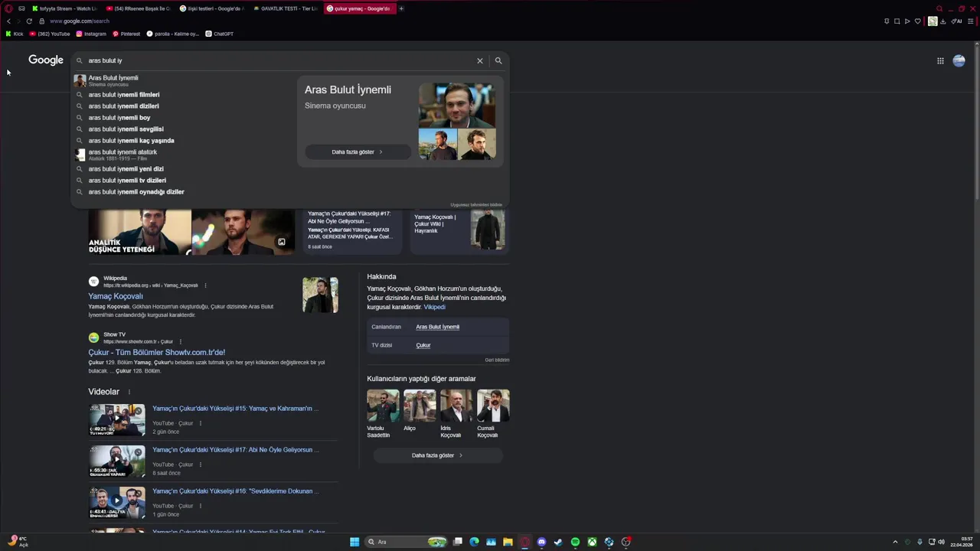Open options menu for Wikipedia result

coord(205,285)
